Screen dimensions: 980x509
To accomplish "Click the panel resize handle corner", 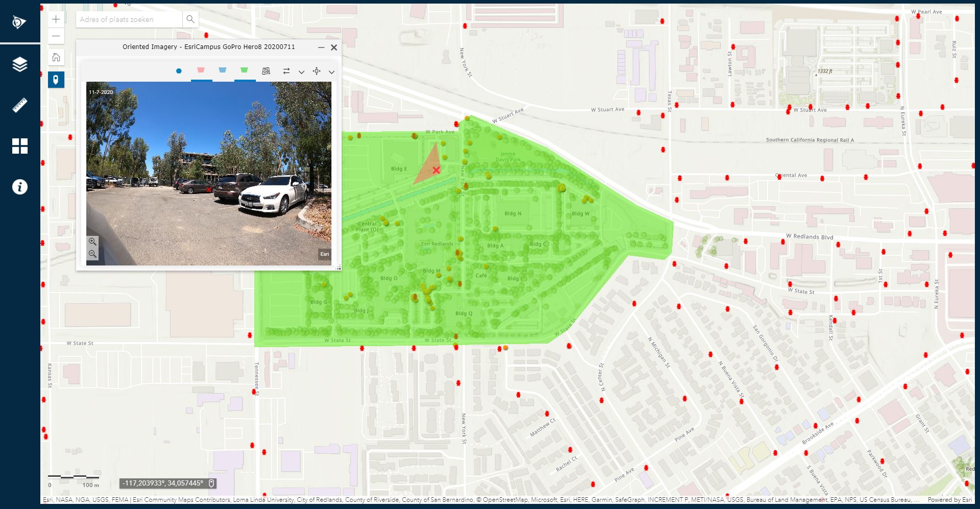I will coord(338,267).
